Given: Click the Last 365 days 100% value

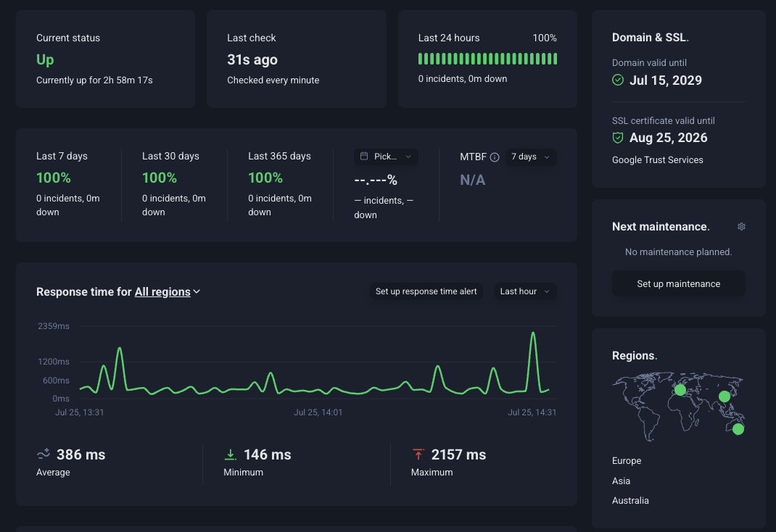Looking at the screenshot, I should 265,178.
